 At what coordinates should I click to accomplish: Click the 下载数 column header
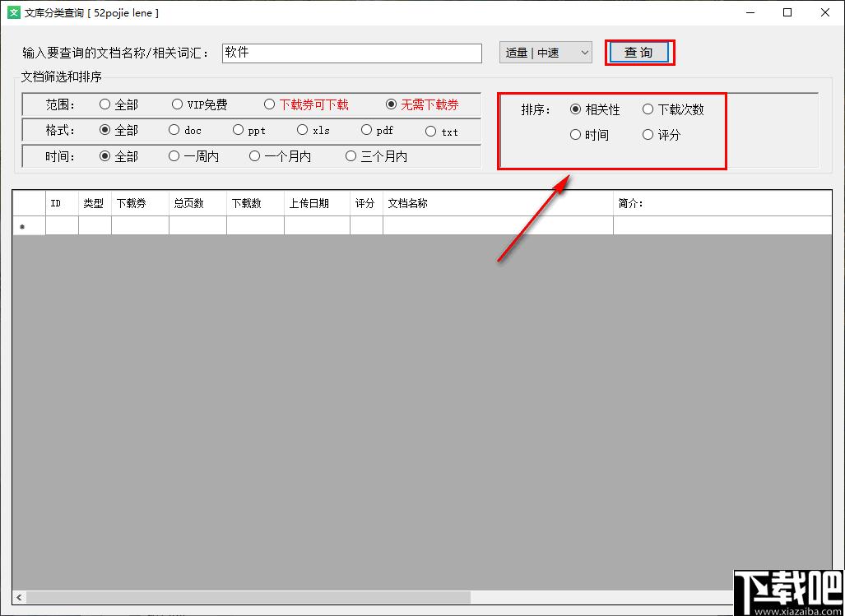255,203
